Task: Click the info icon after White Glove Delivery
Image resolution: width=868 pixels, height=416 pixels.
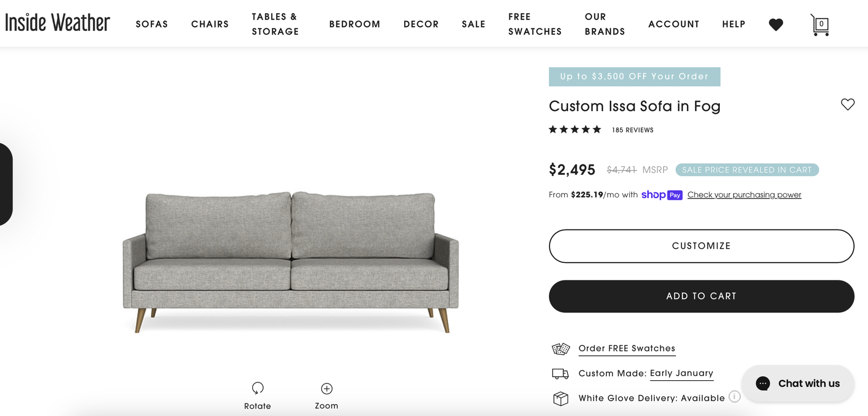Action: coord(735,396)
